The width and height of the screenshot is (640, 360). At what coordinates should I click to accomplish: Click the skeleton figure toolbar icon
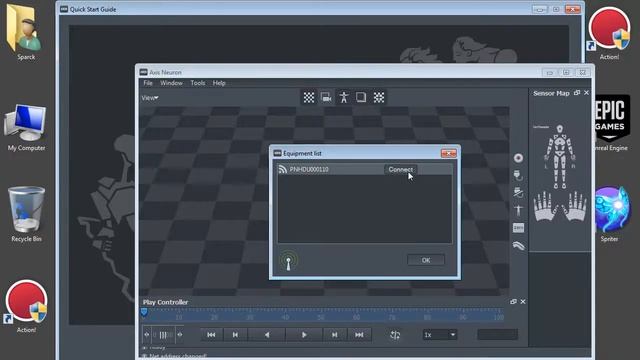[344, 97]
